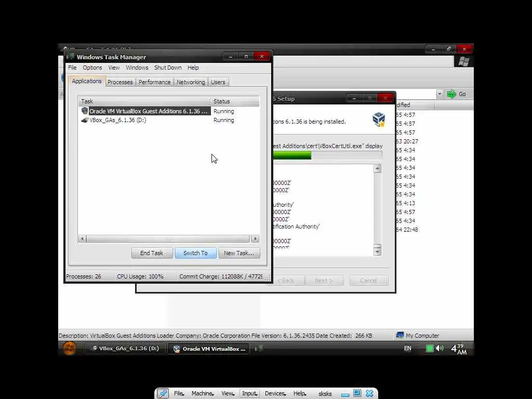Click the My Computer status bar icon

[x=400, y=335]
